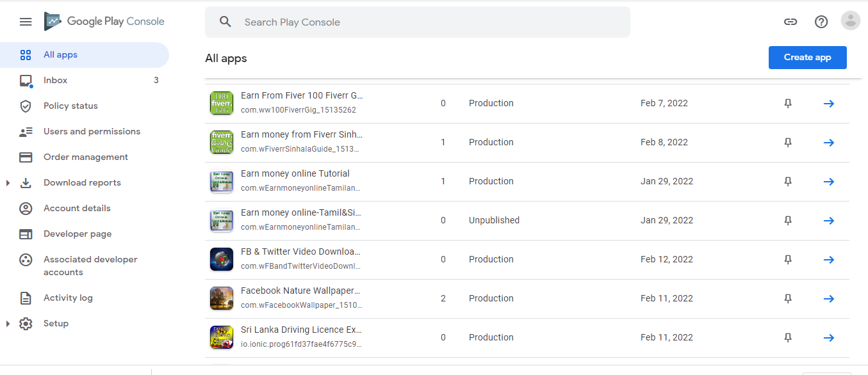Open the Earn From Fiver app details arrow
868x375 pixels.
tap(829, 103)
